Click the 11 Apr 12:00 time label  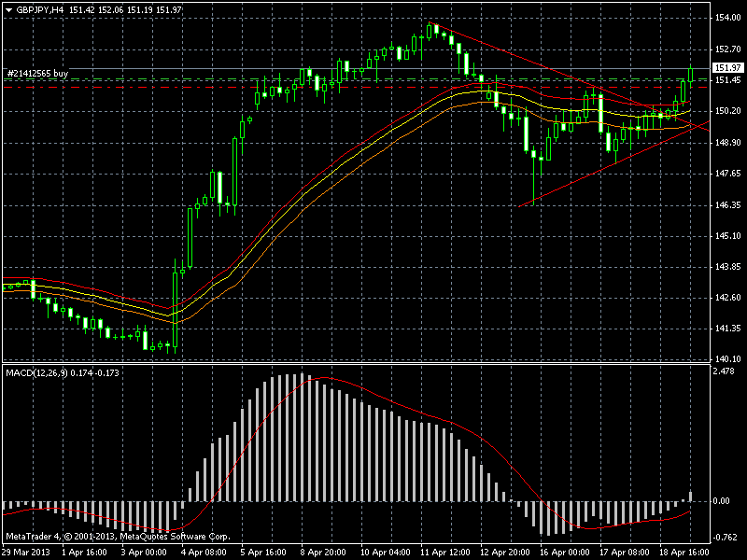coord(445,553)
